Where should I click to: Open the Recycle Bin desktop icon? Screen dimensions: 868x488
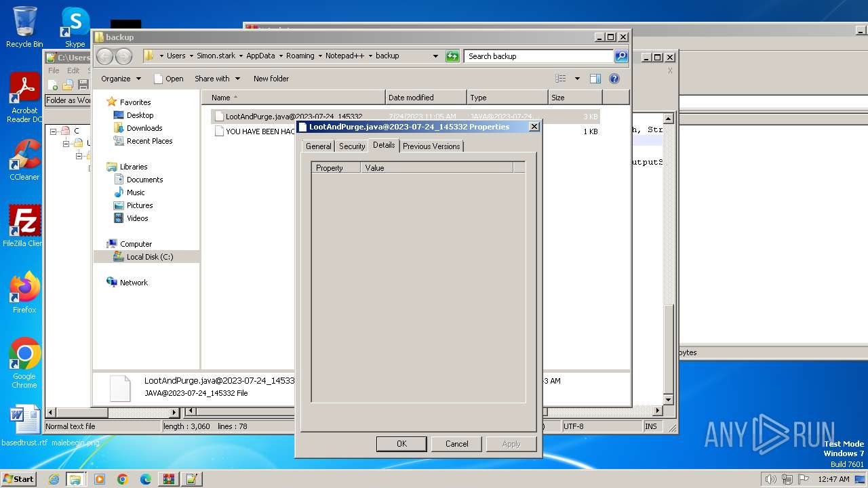24,27
